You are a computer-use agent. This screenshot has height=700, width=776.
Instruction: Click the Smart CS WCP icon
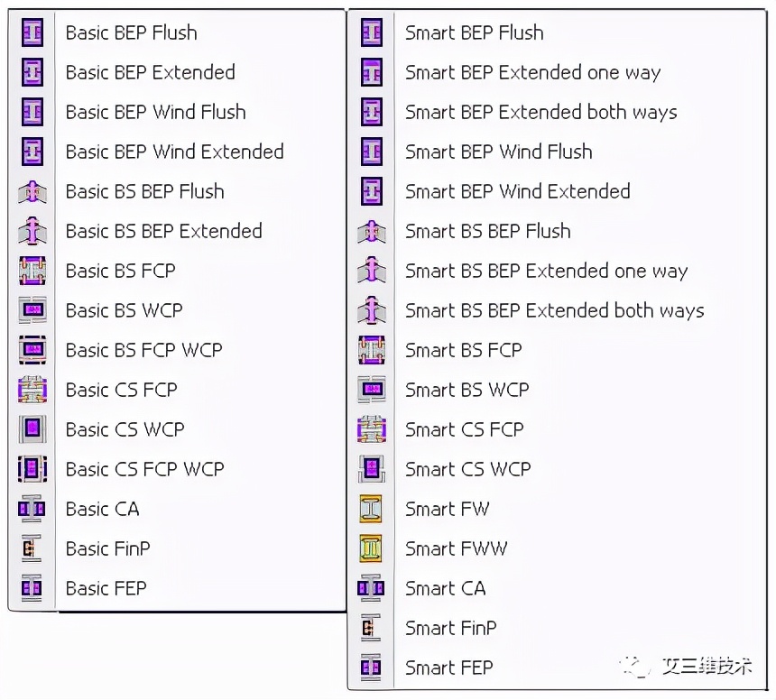[x=371, y=469]
